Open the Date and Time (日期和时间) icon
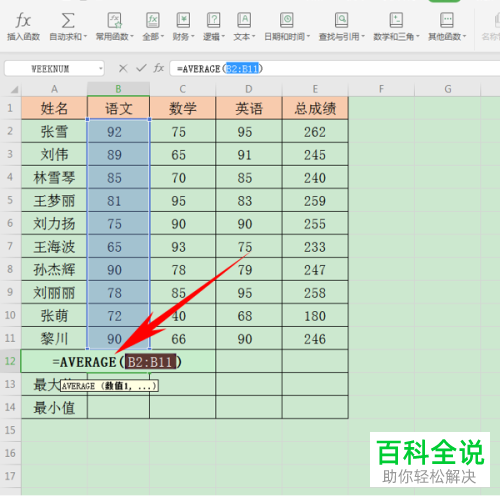 [x=287, y=21]
